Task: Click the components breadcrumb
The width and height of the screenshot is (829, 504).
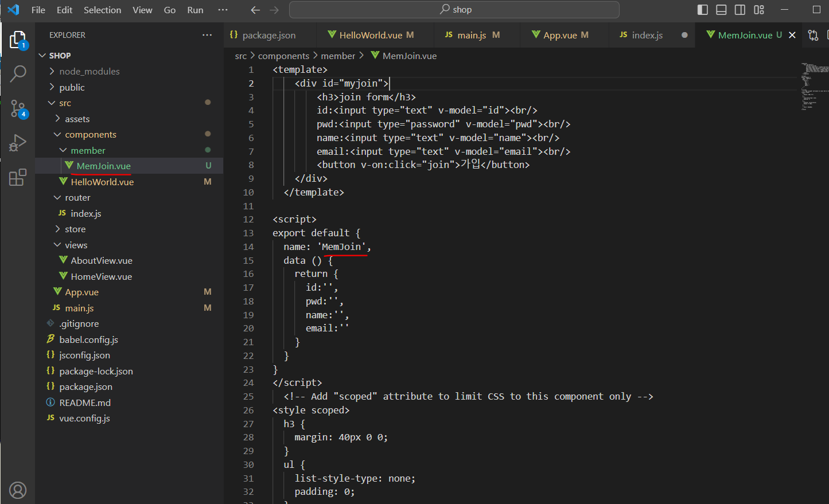Action: point(283,56)
